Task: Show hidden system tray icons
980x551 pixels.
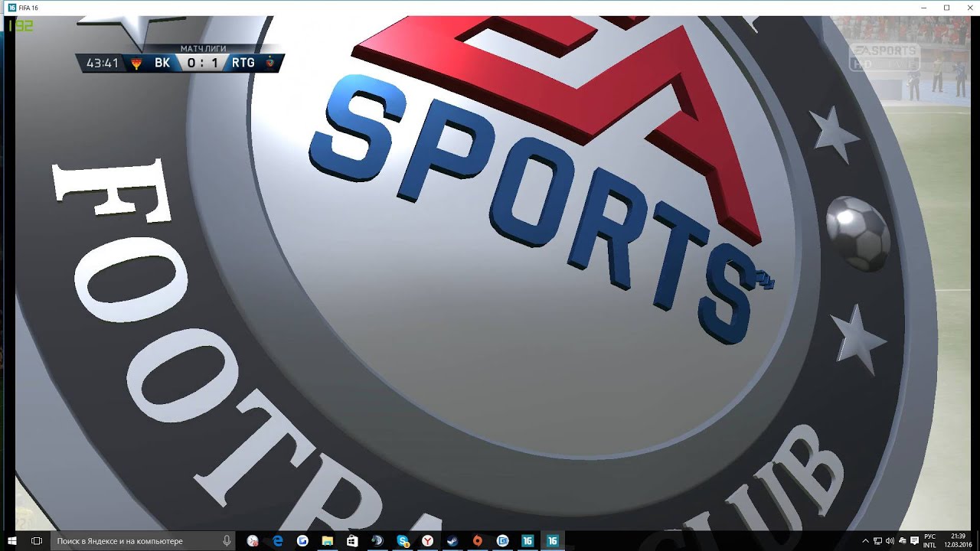Action: pos(866,541)
